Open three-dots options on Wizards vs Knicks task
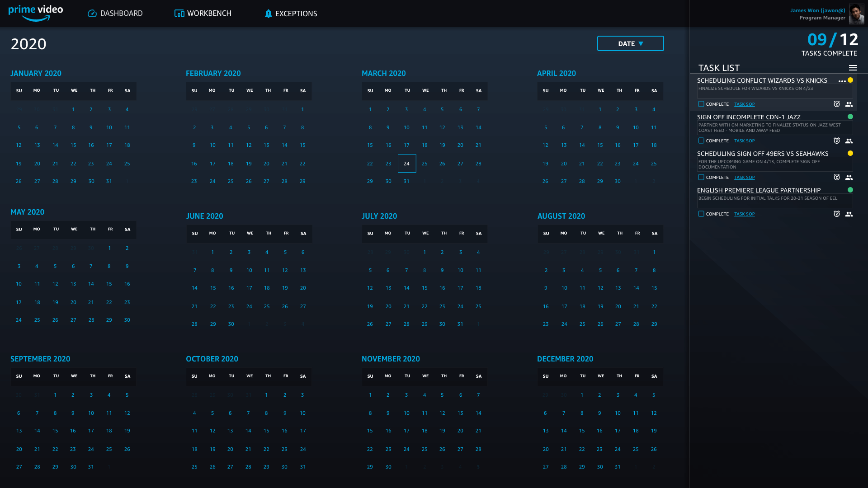 (842, 81)
